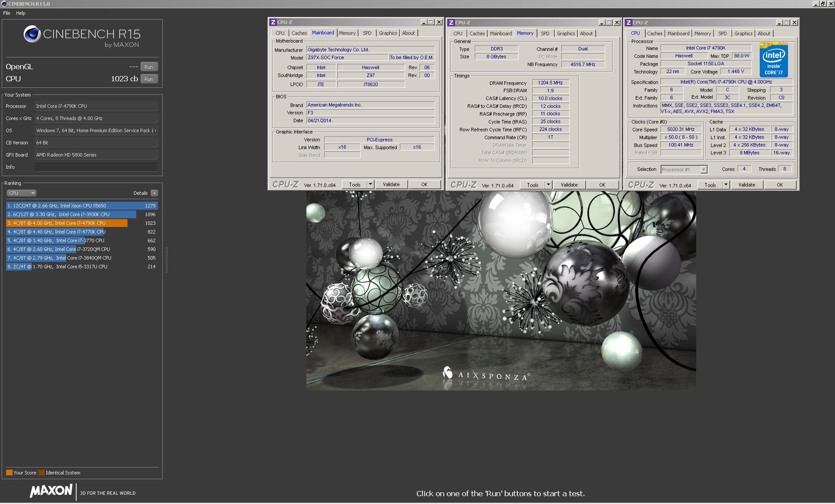Click the Multiplier x 50.0 value
This screenshot has width=835, height=504.
coord(681,137)
